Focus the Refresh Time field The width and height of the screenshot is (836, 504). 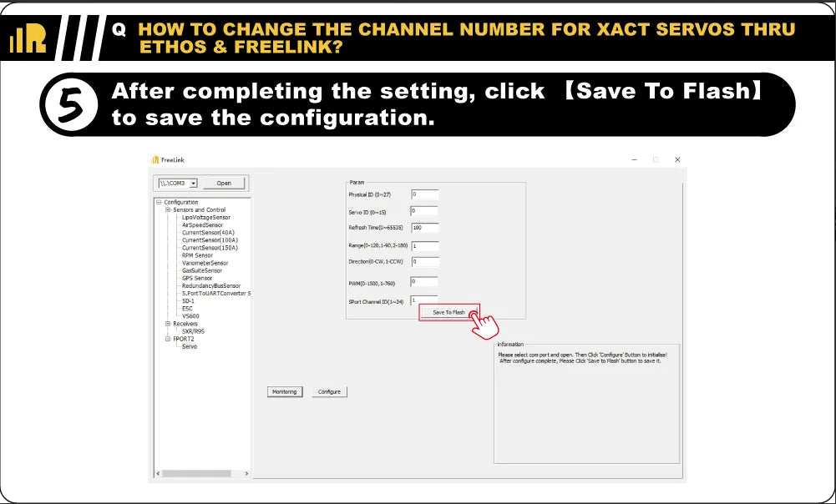(425, 228)
